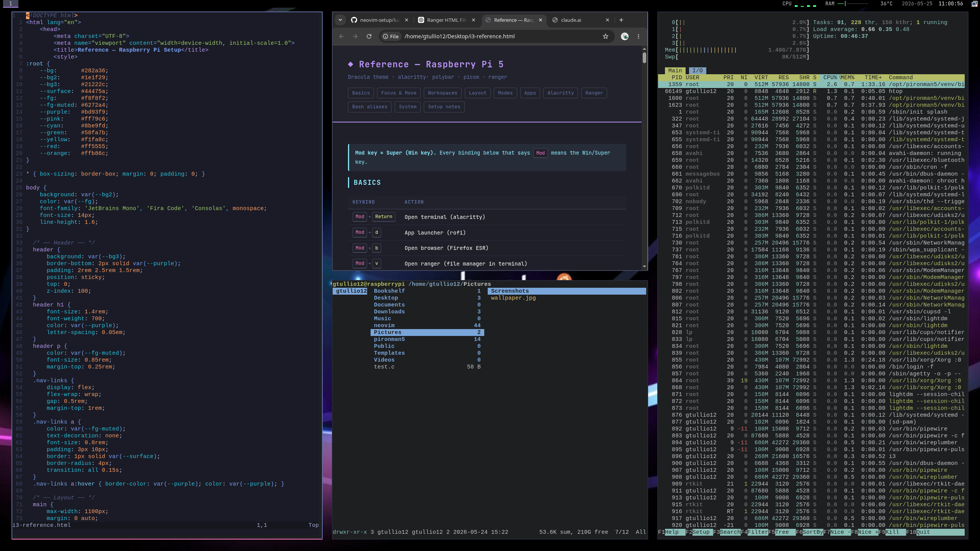Click the Mod Return keybind row
Image resolution: width=980 pixels, height=551 pixels.
(487, 217)
